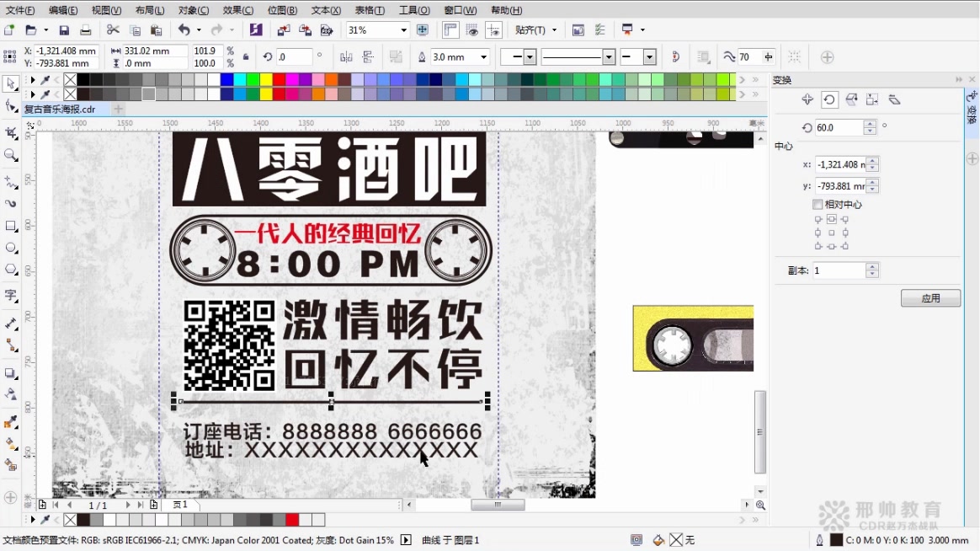Click the 页1 page tab at the bottom

[x=178, y=505]
